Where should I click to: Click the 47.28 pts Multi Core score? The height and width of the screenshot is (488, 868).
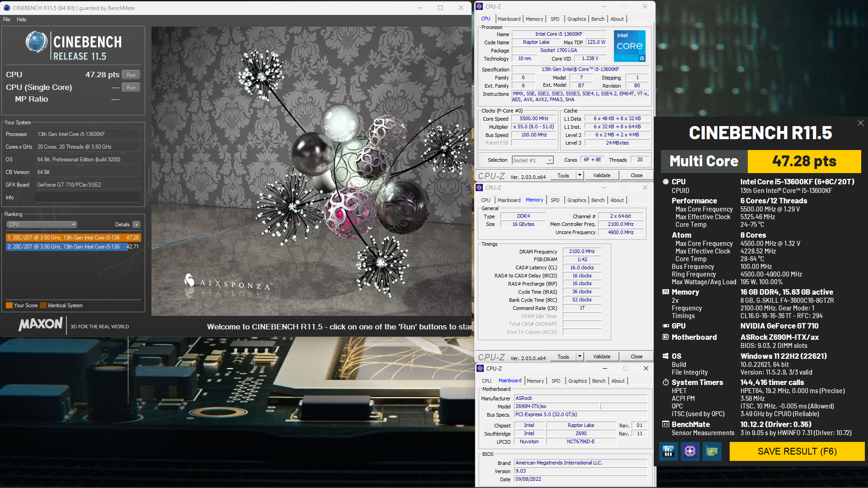click(x=804, y=161)
